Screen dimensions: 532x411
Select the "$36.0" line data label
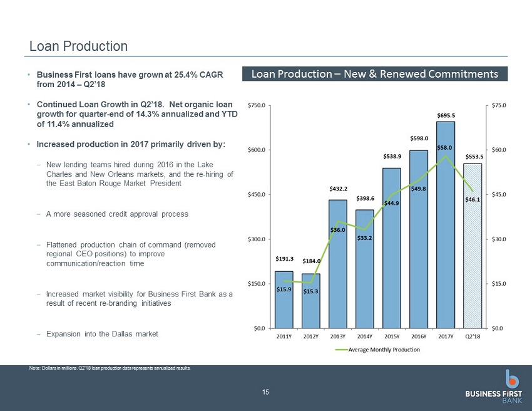click(337, 230)
